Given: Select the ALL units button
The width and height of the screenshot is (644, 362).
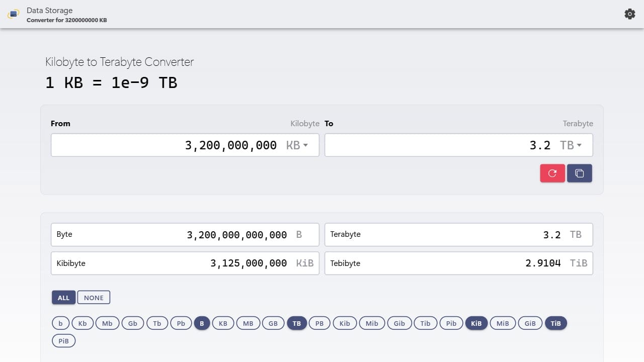Looking at the screenshot, I should click(63, 297).
